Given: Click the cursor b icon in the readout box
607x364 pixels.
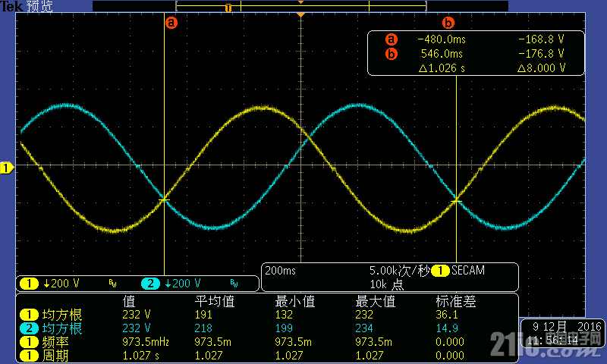Looking at the screenshot, I should tap(392, 54).
